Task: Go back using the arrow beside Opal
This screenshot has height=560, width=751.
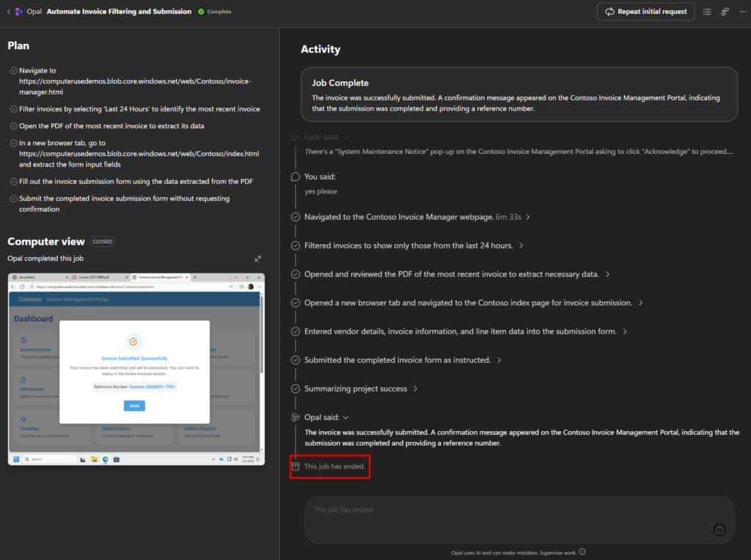Action: click(x=9, y=12)
